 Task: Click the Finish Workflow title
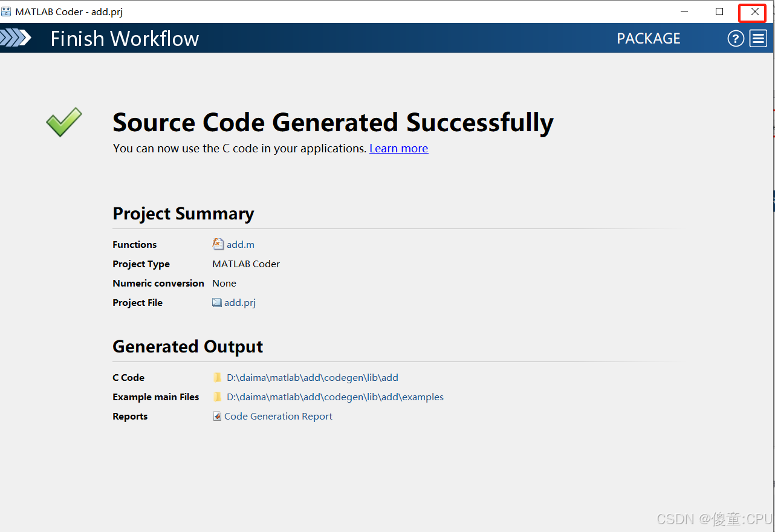(125, 39)
